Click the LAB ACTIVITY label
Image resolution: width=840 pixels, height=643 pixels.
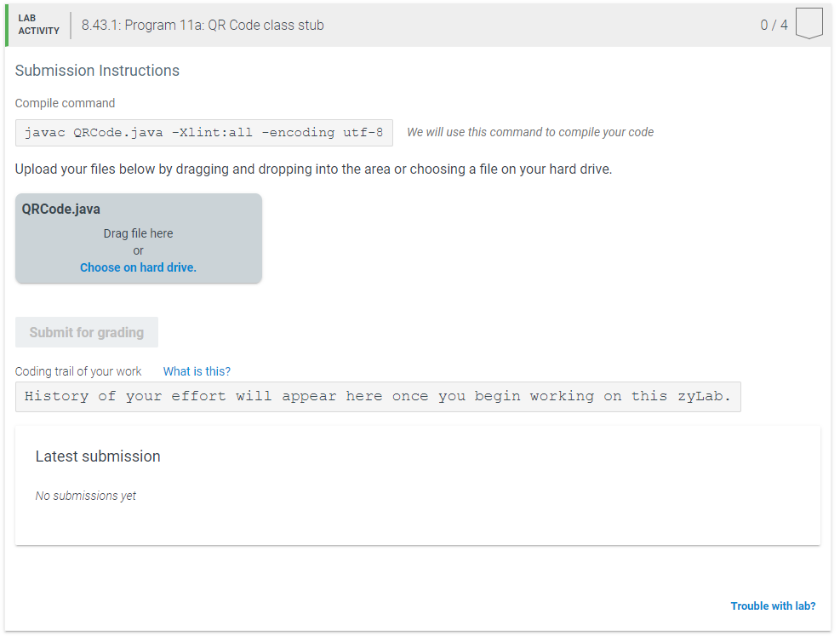(x=38, y=25)
